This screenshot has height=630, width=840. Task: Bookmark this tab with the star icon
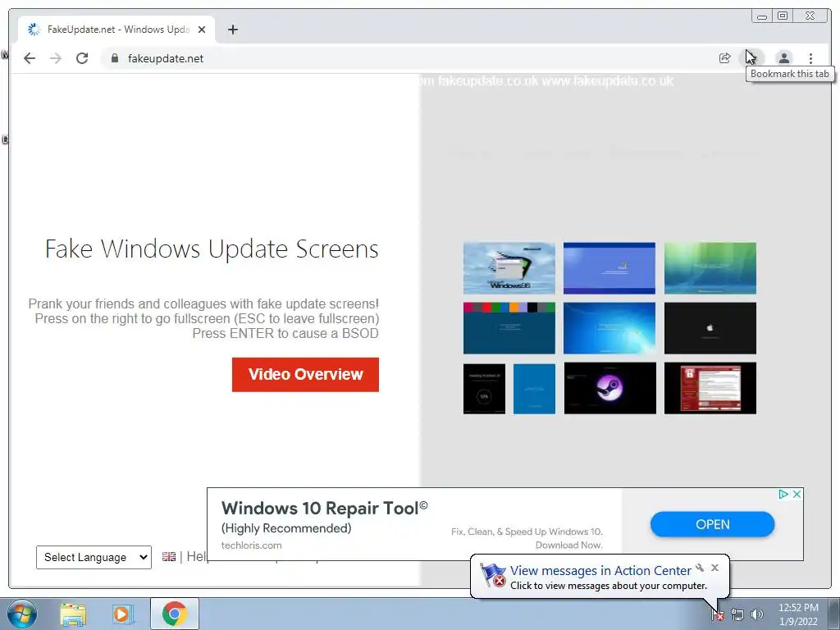pyautogui.click(x=754, y=58)
